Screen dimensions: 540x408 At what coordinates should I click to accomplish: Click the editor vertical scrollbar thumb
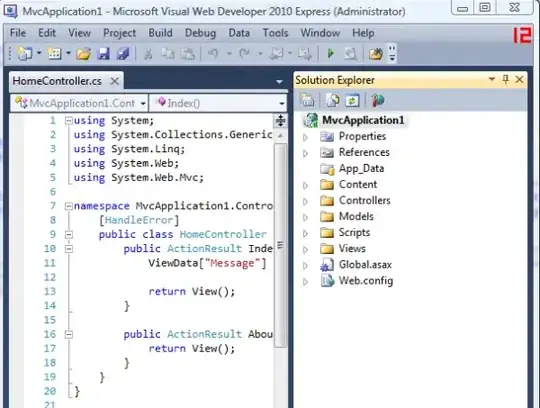pos(281,245)
